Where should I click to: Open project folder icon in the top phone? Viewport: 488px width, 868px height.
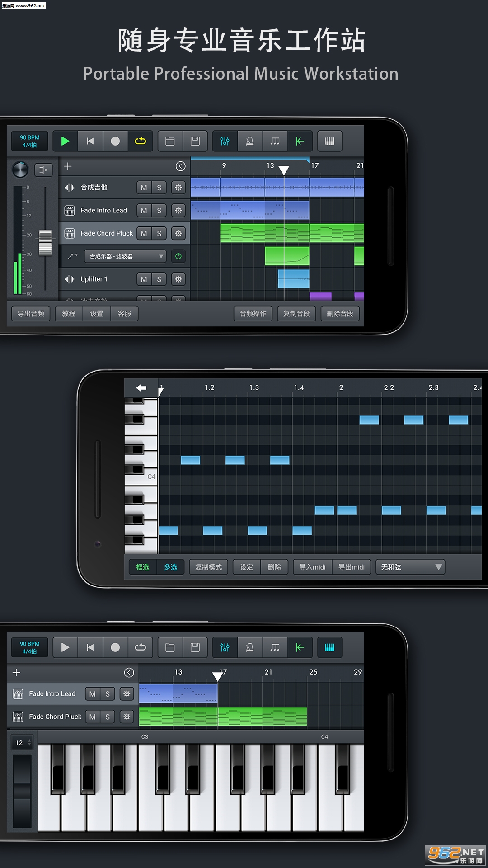click(x=170, y=141)
